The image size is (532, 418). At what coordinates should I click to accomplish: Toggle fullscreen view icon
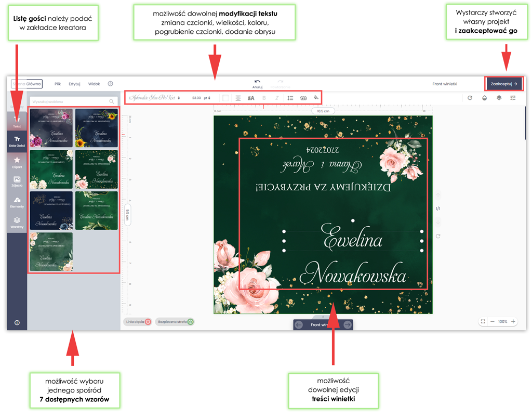(x=483, y=321)
